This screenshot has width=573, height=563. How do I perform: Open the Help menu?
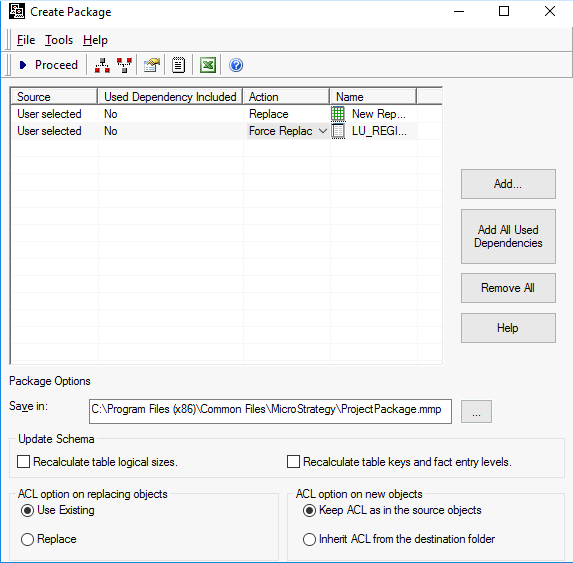pyautogui.click(x=95, y=40)
